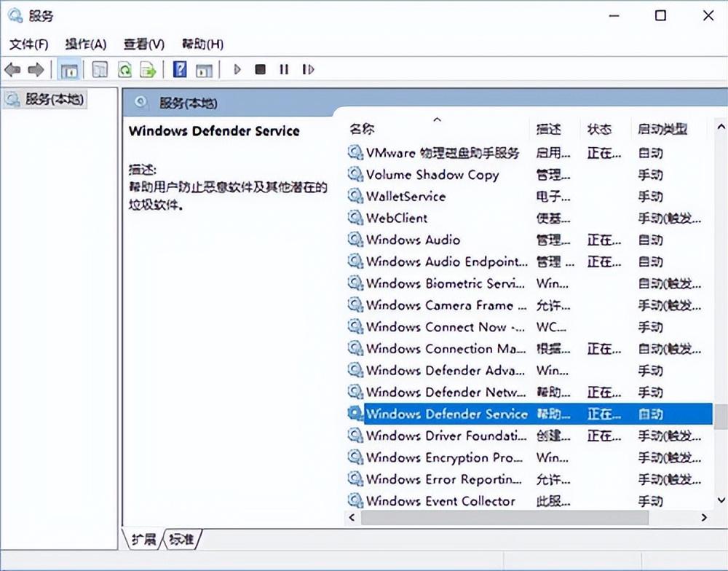
Task: Click the Forward arrow toolbar icon
Action: [x=36, y=70]
